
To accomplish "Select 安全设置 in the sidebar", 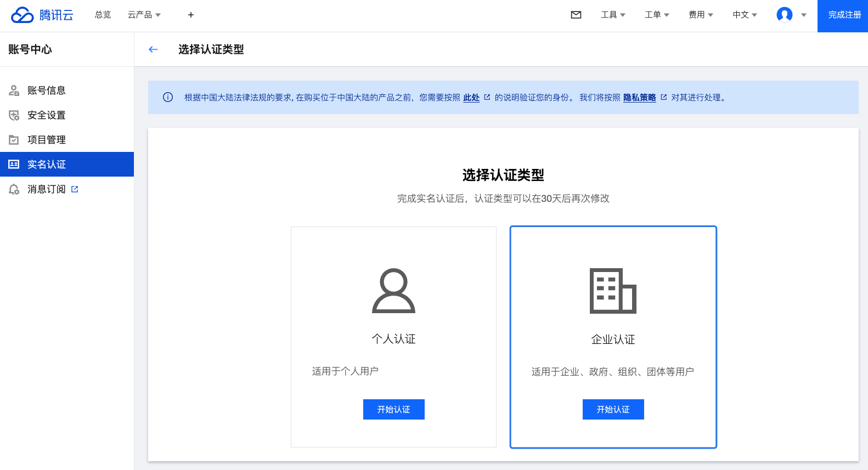I will (47, 115).
